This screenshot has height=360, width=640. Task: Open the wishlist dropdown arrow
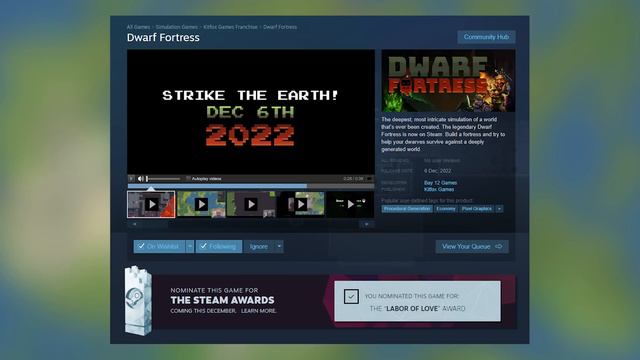coord(190,247)
